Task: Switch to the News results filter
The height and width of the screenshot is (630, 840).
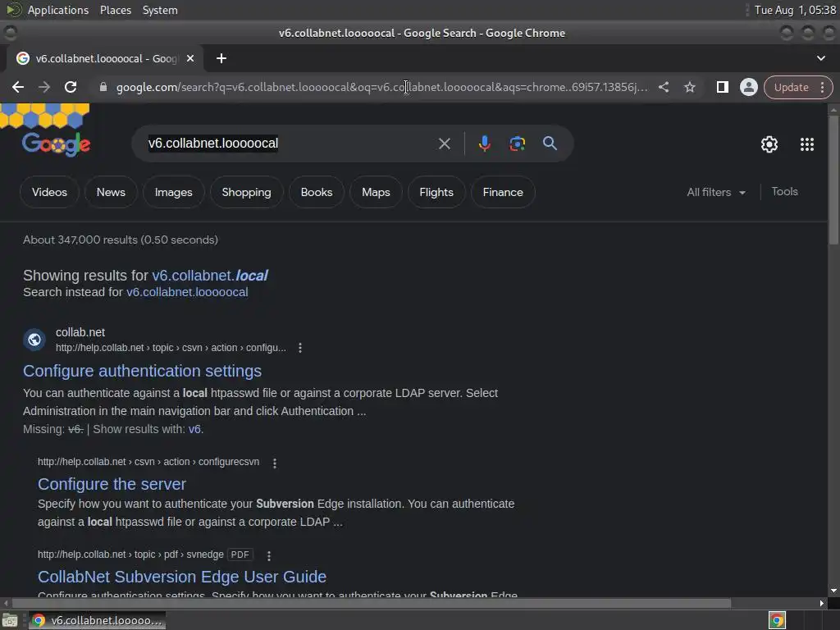Action: pyautogui.click(x=111, y=192)
